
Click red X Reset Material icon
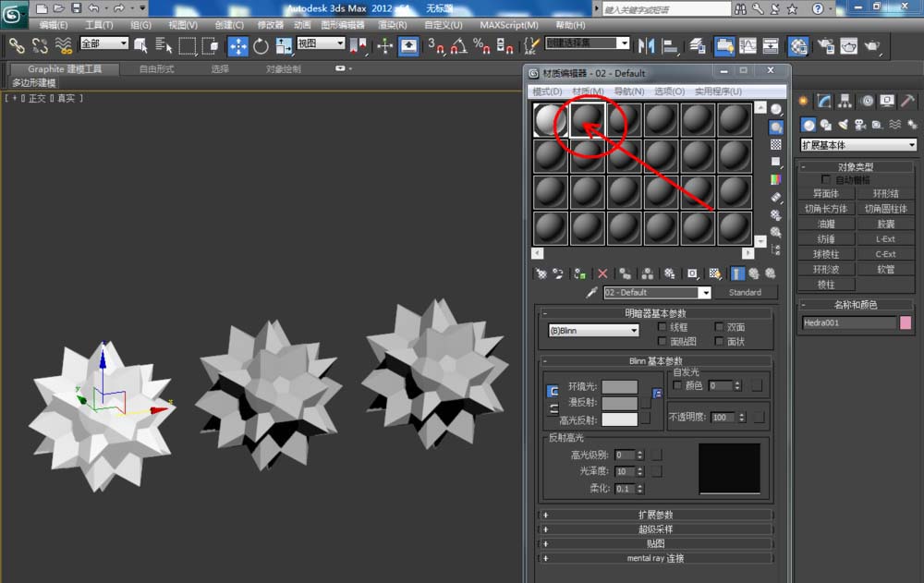[x=602, y=273]
